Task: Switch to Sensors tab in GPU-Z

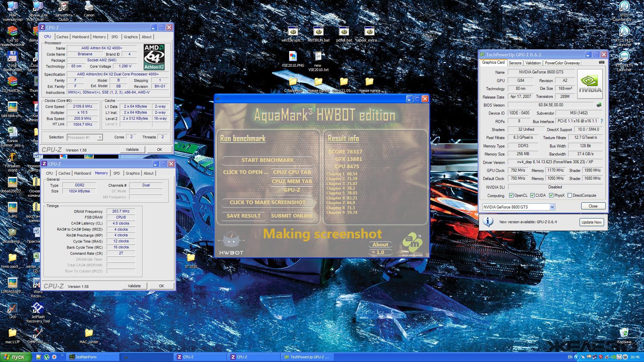Action: pyautogui.click(x=515, y=63)
